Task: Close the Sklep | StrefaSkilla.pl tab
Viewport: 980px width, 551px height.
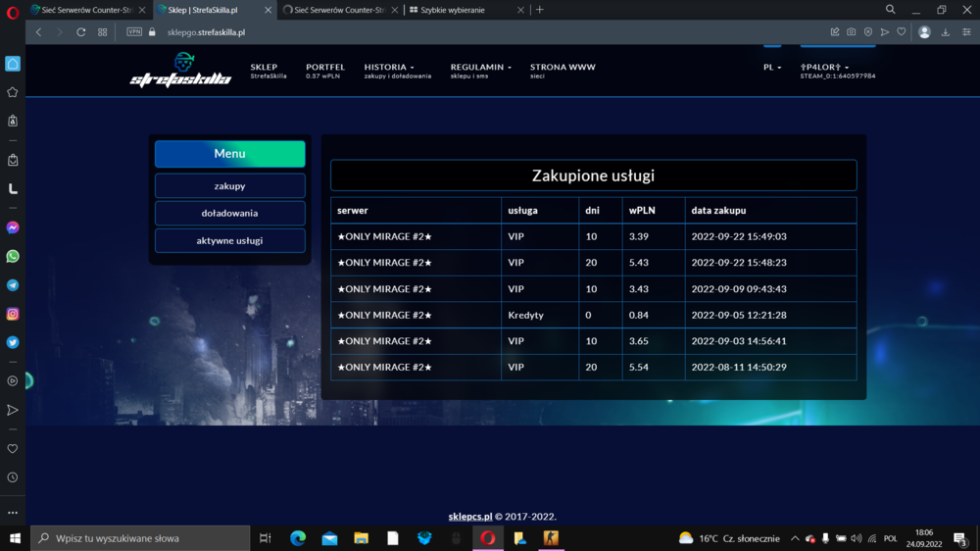Action: coord(269,10)
